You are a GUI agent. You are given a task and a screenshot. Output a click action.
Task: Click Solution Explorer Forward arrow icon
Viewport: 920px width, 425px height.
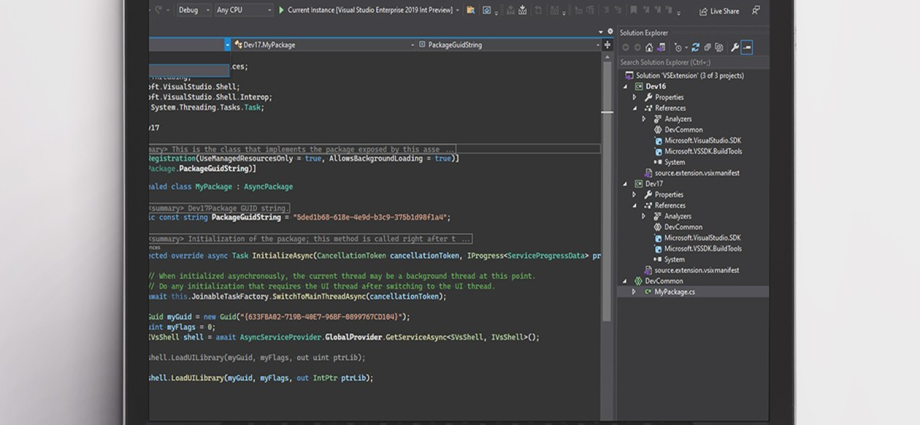click(x=637, y=48)
